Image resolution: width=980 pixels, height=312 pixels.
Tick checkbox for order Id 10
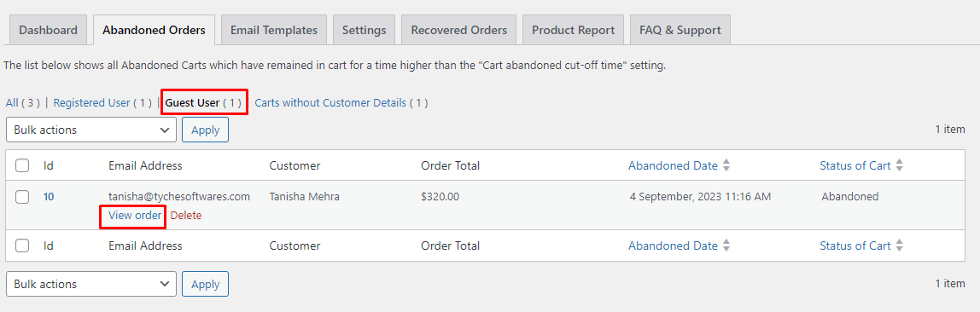click(22, 197)
